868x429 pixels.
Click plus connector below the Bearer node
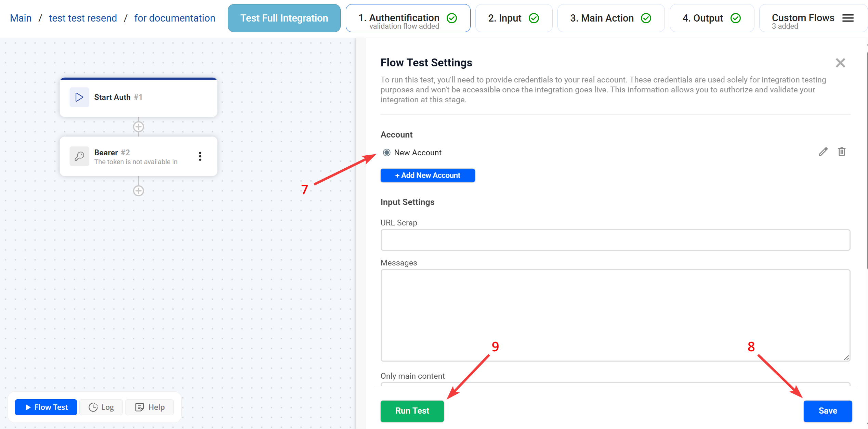click(x=139, y=191)
